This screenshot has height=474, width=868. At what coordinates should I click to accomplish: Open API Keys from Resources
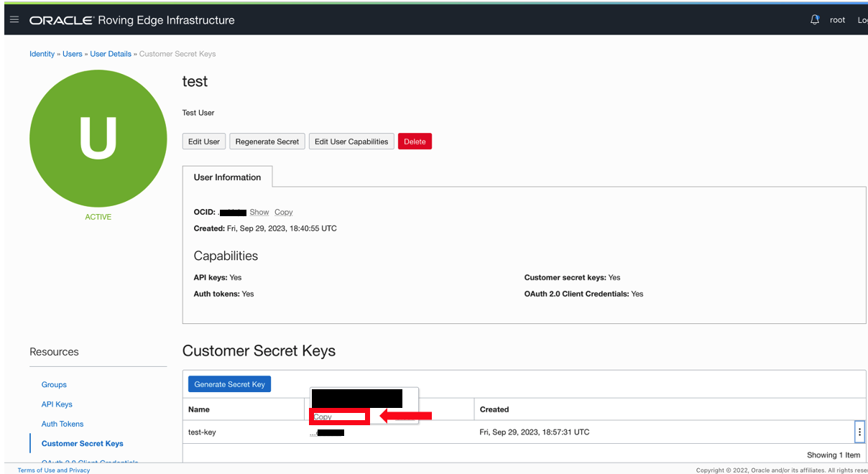(57, 404)
